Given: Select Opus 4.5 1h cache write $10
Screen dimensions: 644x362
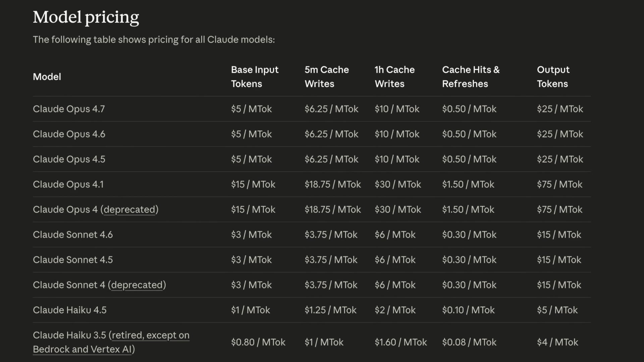Looking at the screenshot, I should (x=397, y=159).
